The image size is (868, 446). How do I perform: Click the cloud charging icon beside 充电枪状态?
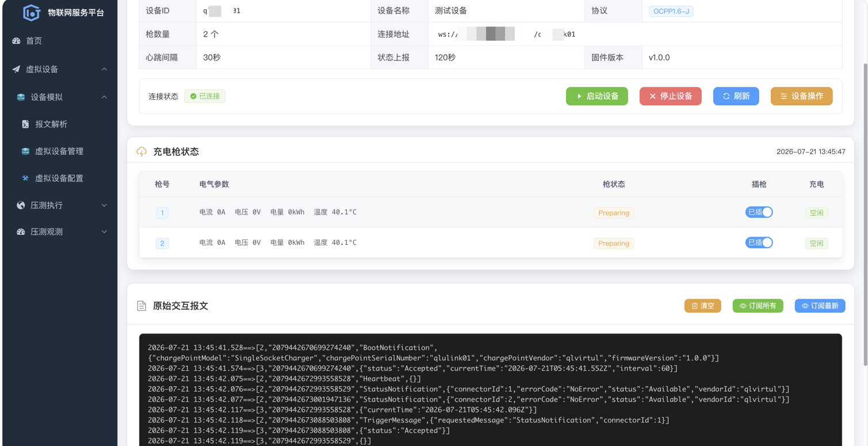142,152
